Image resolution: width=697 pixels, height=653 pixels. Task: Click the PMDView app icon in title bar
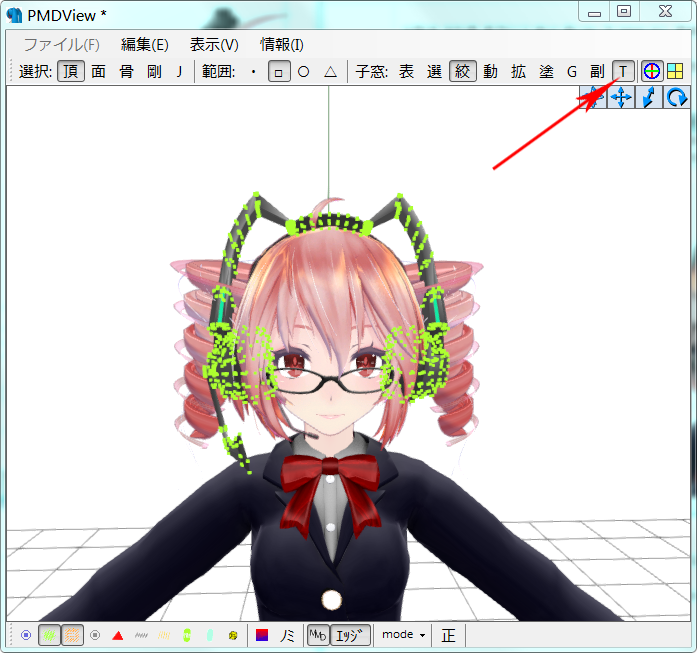(x=14, y=15)
